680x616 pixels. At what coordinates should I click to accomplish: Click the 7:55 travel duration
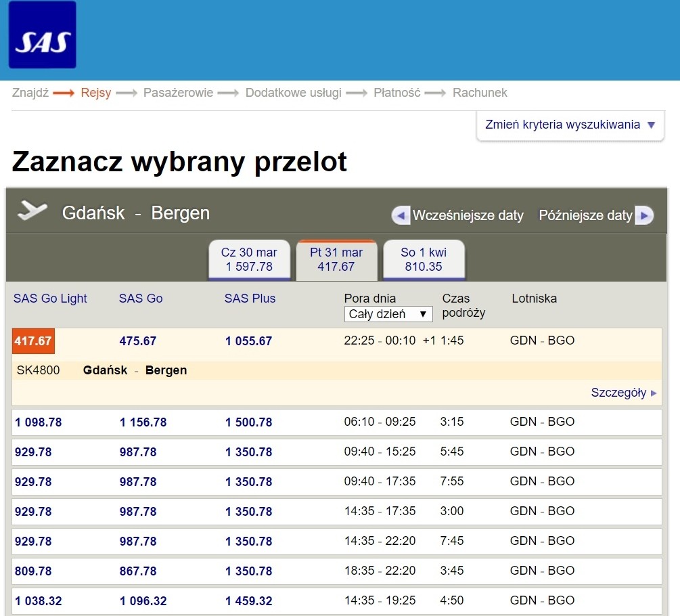[x=452, y=481]
